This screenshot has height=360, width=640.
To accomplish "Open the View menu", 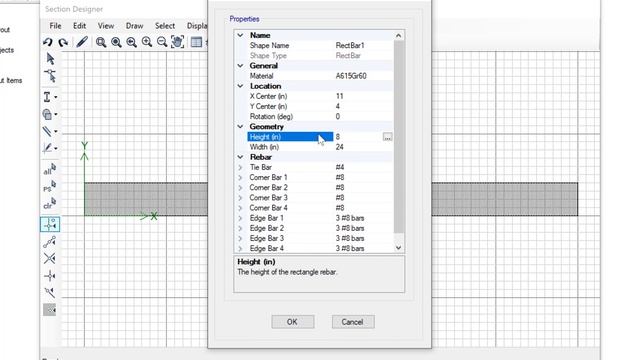I will (x=106, y=26).
